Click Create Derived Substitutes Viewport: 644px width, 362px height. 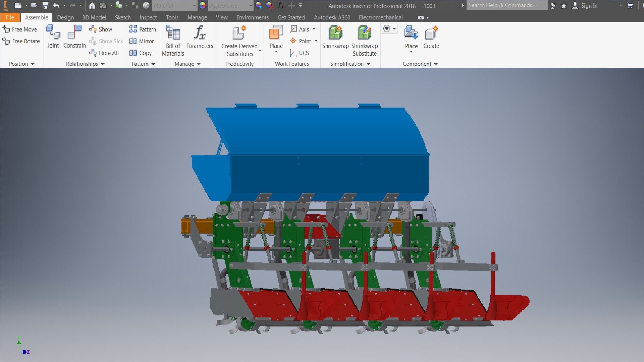[x=239, y=41]
